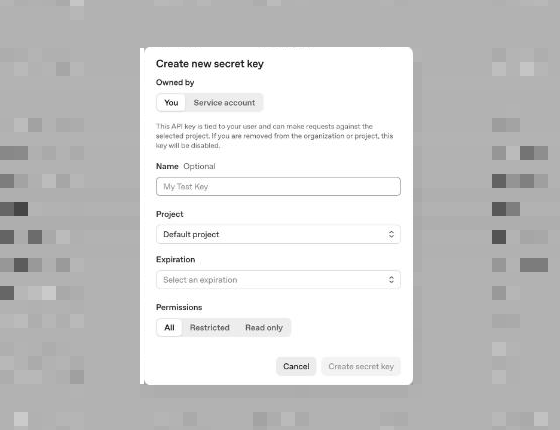
Task: Click the Name Optional label
Action: 186,166
